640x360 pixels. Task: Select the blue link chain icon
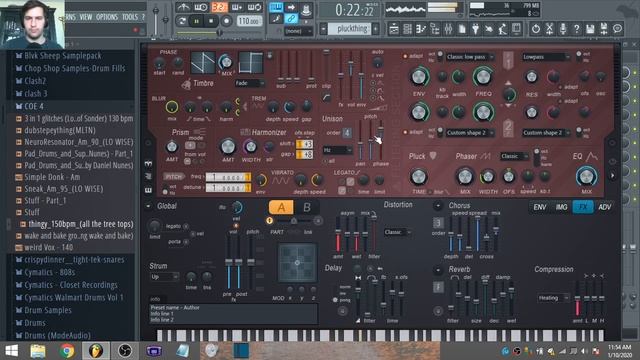coord(291,19)
